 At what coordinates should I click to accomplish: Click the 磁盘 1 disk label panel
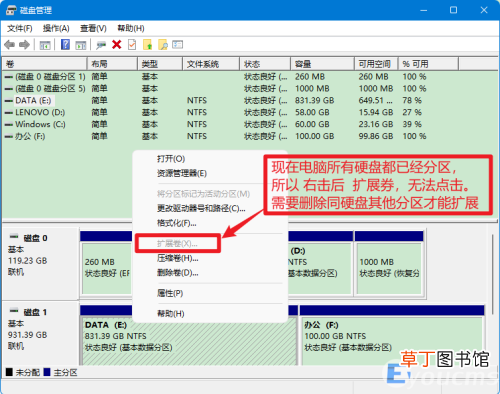41,333
